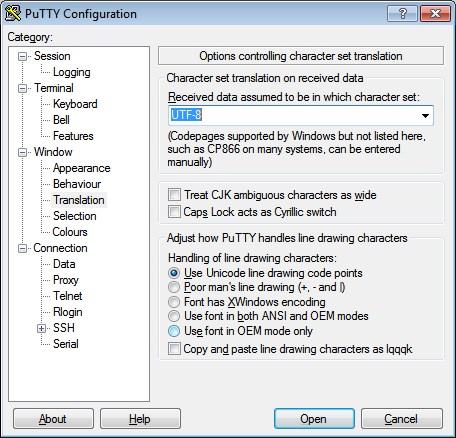Select Poor man's line drawing option
The width and height of the screenshot is (456, 438).
click(x=174, y=287)
